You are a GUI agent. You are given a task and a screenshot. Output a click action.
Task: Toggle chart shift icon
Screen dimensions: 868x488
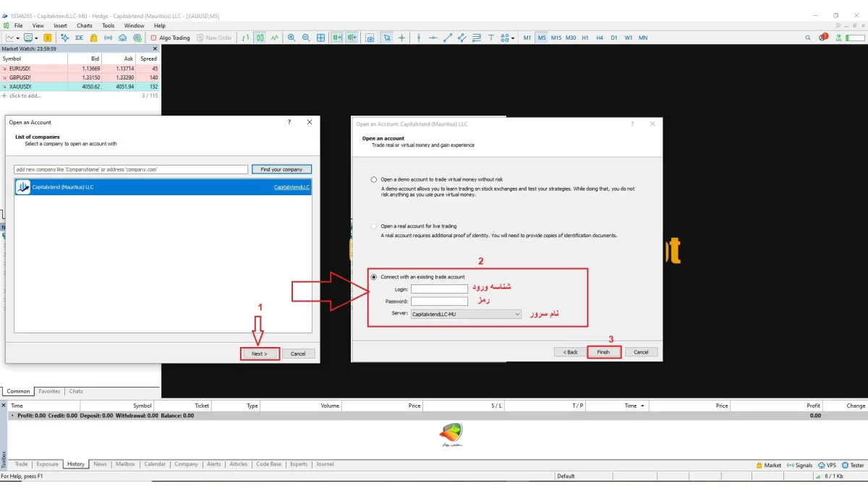(352, 38)
